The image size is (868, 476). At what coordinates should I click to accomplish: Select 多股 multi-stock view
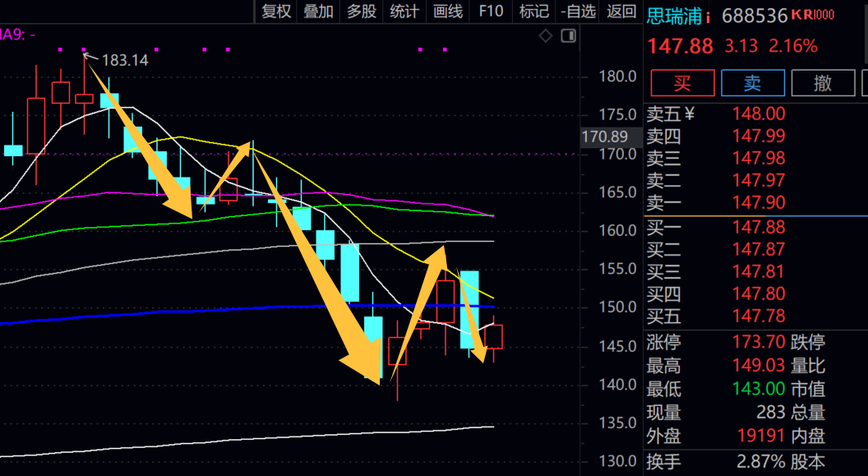(362, 12)
